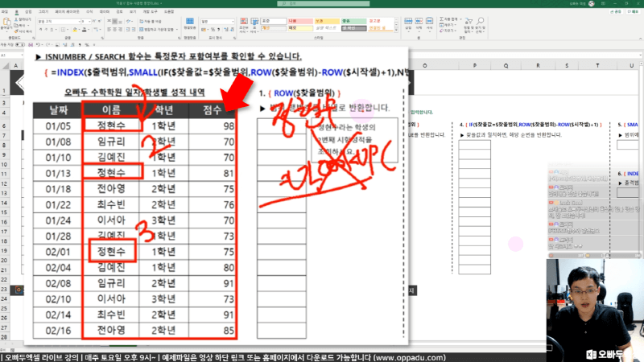Click the Share (공유) button
Viewport: 644px width, 362px height.
(x=616, y=11)
